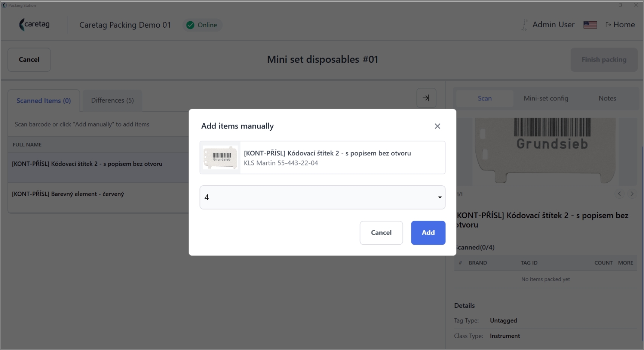Show previous image with left chevron
Image resolution: width=644 pixels, height=350 pixels.
point(619,193)
